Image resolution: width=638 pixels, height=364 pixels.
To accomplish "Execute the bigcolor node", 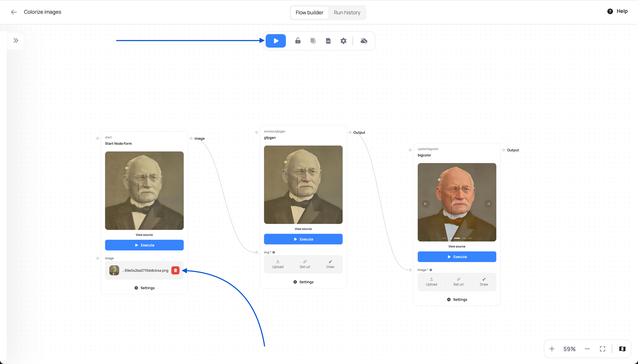I will tap(457, 257).
